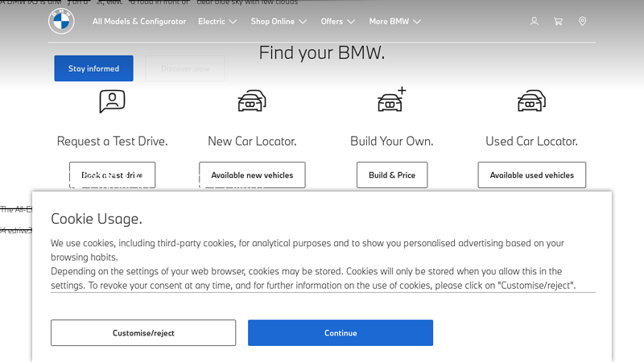Click the BMW logo
This screenshot has width=644, height=362.
pyautogui.click(x=61, y=21)
